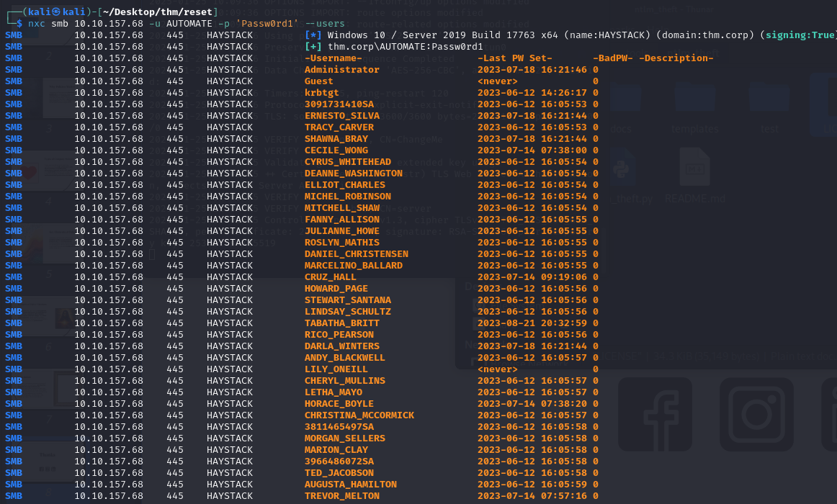The width and height of the screenshot is (837, 504).
Task: Click the krbtgt username entry
Action: click(x=321, y=93)
